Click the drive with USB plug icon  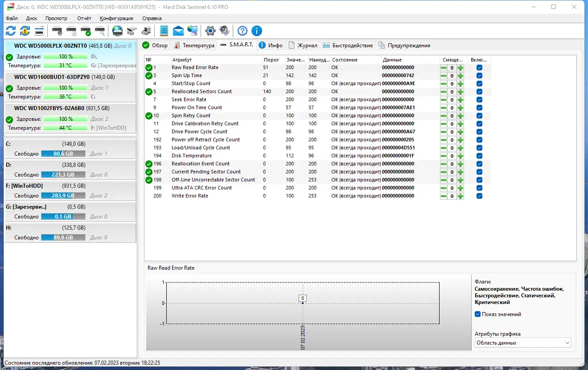pos(146,31)
